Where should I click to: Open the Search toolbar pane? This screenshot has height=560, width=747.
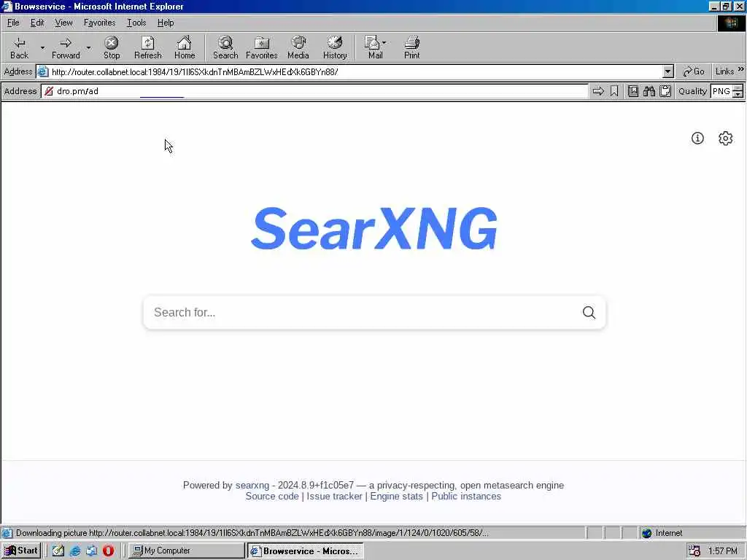coord(225,47)
